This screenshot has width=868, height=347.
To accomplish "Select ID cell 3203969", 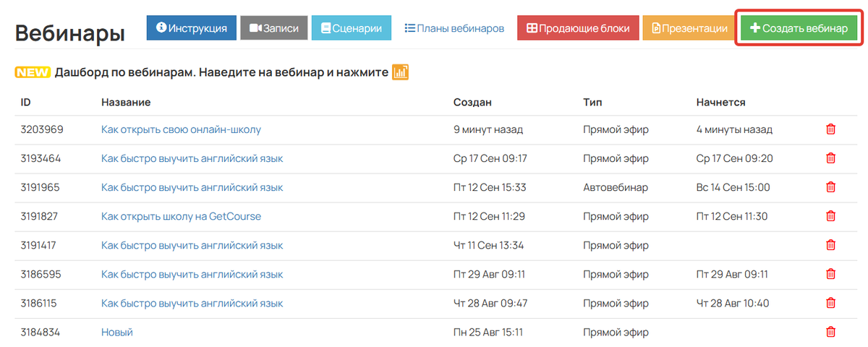I will (x=42, y=129).
